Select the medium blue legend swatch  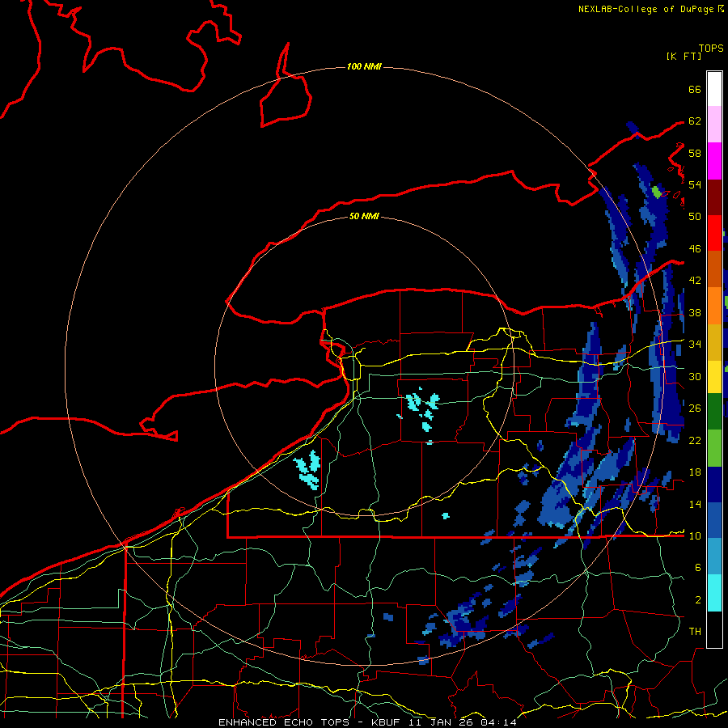point(714,520)
